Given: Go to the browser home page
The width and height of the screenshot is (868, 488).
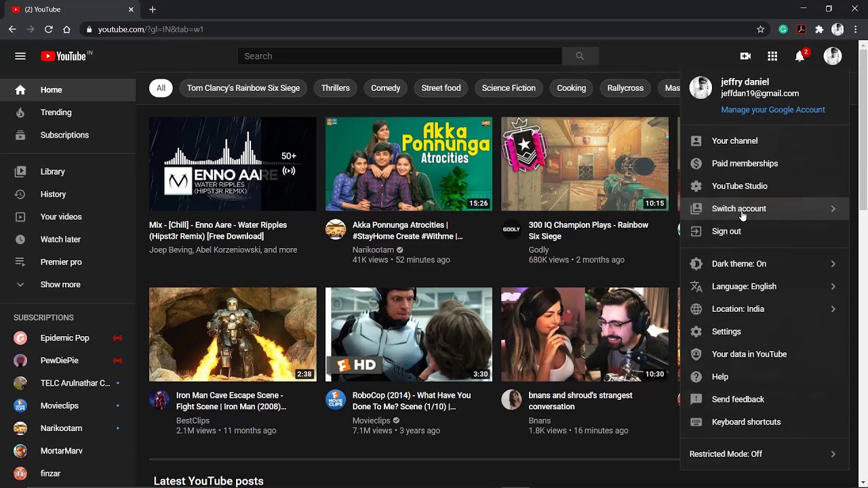Looking at the screenshot, I should click(x=66, y=29).
